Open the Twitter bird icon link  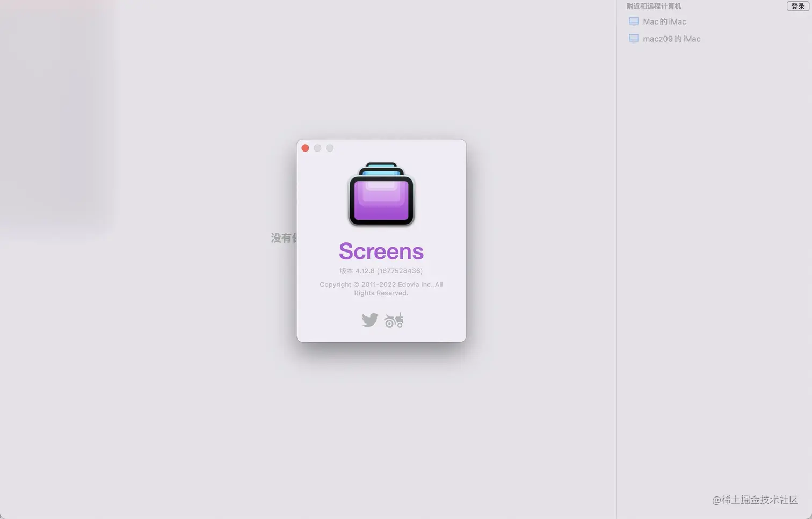pos(369,320)
